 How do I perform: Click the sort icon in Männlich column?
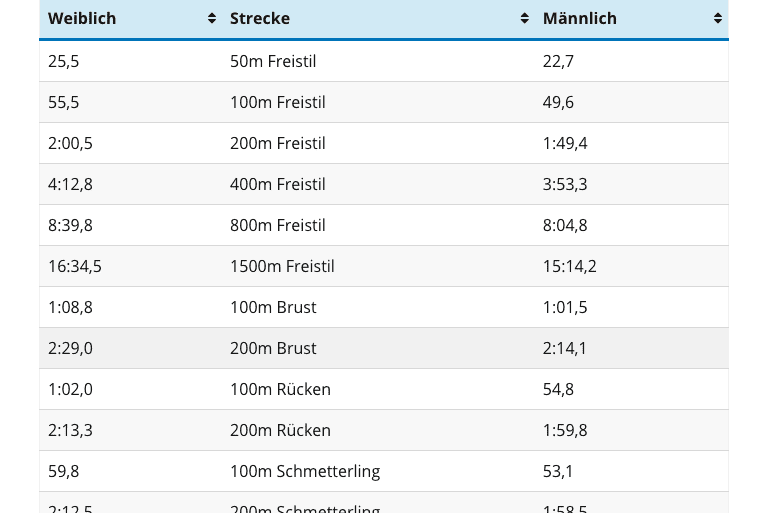717,19
